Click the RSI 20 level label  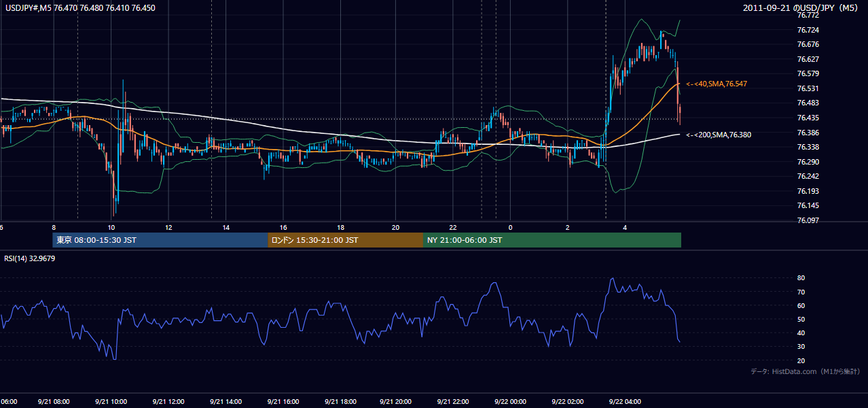801,360
